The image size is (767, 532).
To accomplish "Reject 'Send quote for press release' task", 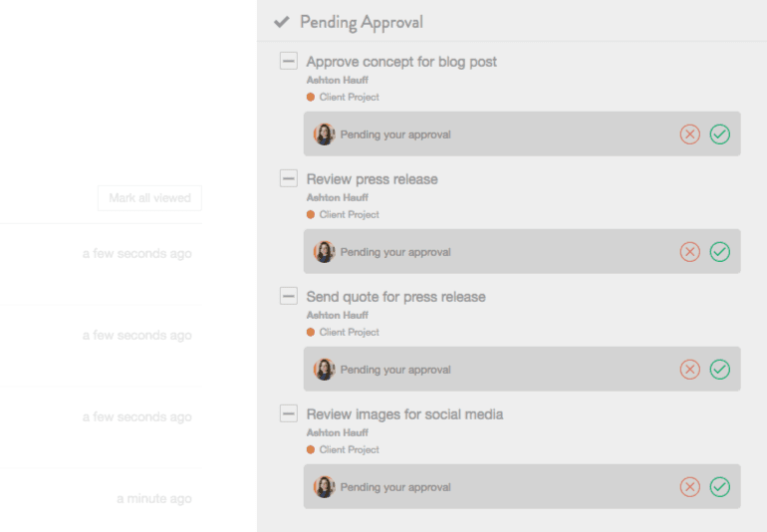I will [x=689, y=369].
